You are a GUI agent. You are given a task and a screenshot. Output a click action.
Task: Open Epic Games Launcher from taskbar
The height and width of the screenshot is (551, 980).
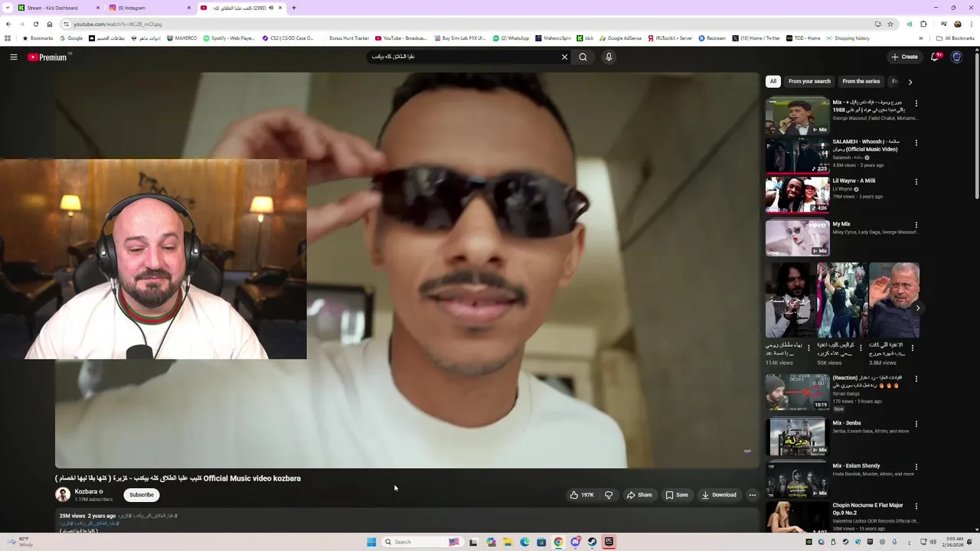pyautogui.click(x=609, y=542)
